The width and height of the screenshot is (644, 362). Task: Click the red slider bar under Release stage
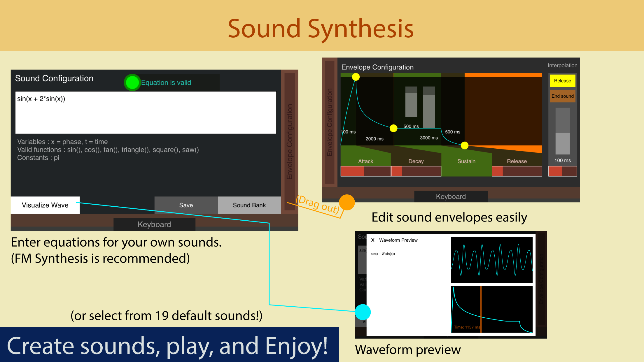pyautogui.click(x=517, y=171)
